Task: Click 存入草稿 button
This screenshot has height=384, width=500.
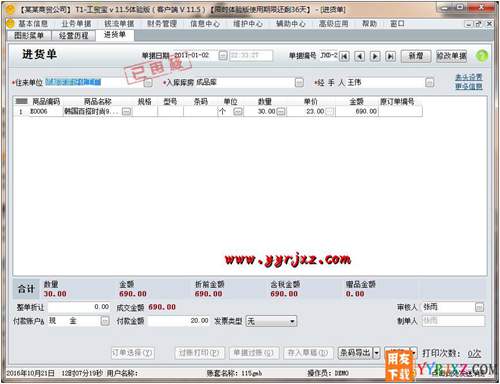Action: click(x=308, y=353)
